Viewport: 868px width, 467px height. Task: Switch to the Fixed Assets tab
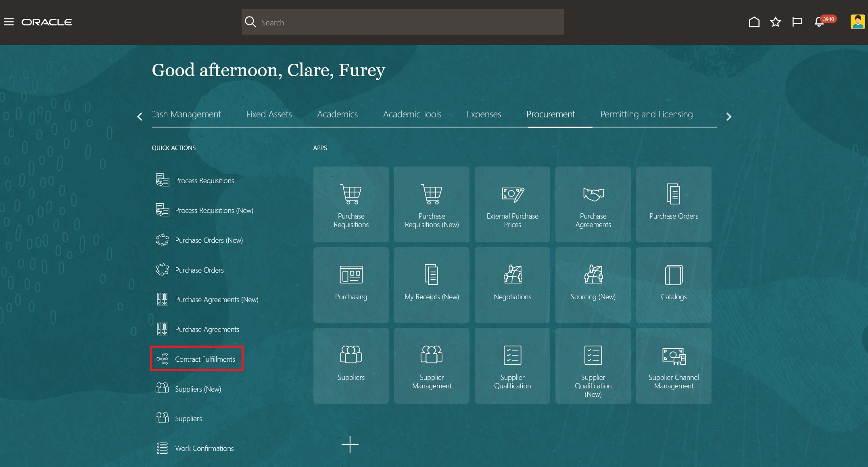point(269,114)
